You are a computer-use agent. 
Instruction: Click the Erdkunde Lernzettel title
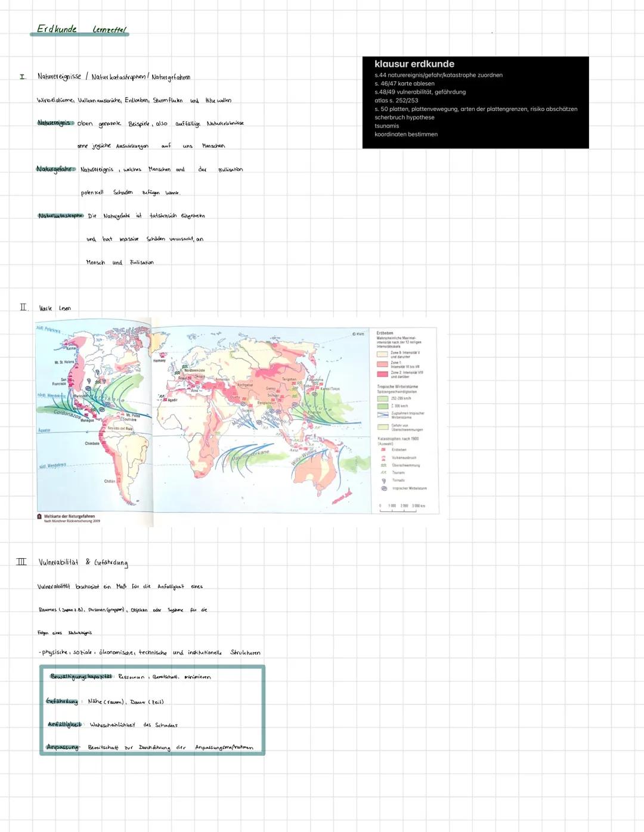tap(80, 29)
